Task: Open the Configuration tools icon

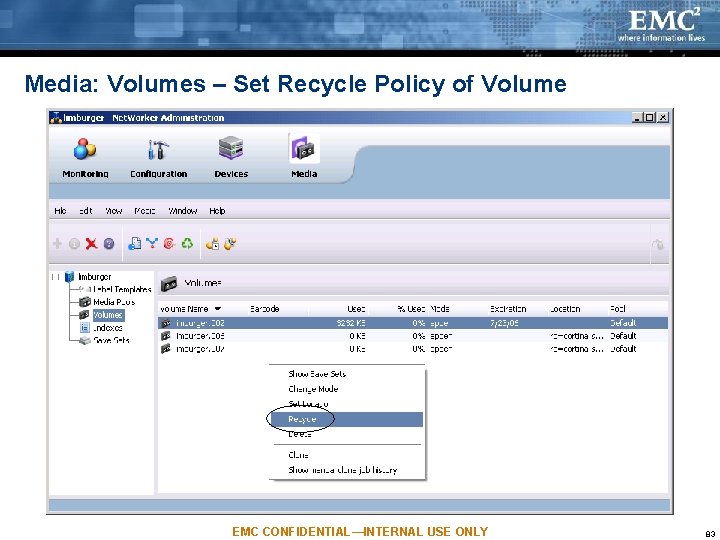Action: (x=158, y=149)
